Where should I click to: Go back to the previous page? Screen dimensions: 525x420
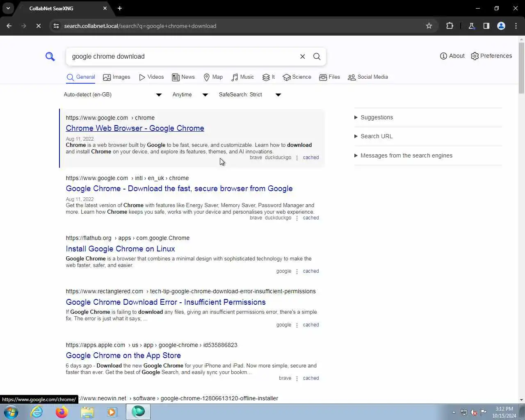pos(9,26)
